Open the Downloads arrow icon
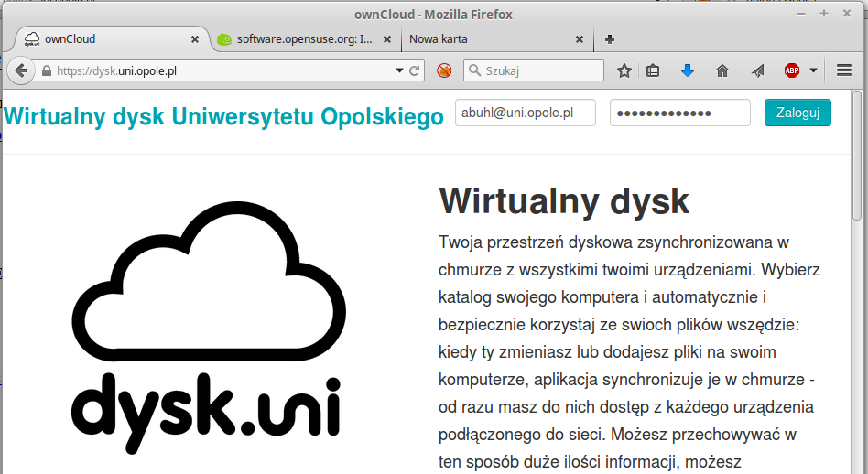This screenshot has height=474, width=868. (x=688, y=70)
